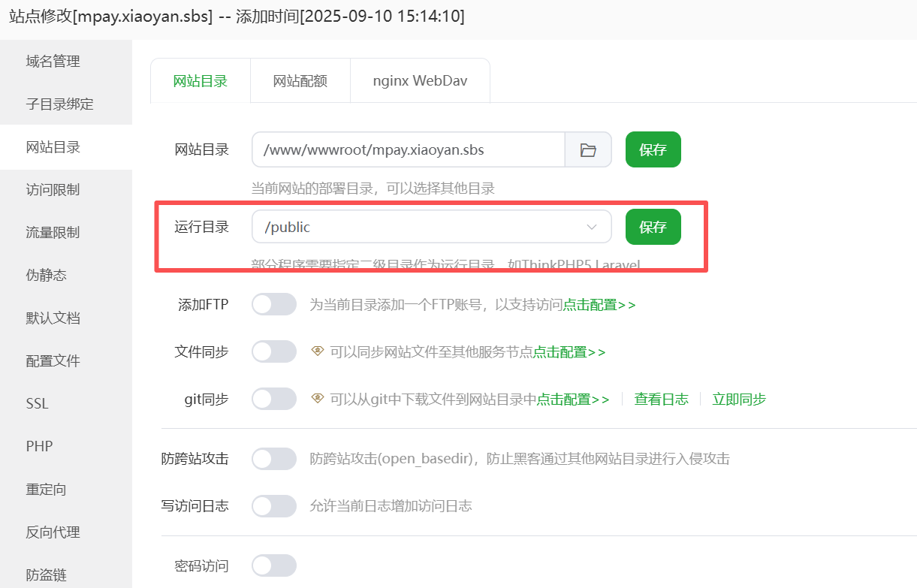The image size is (917, 588).
Task: Open 查看日志 link for git sync
Action: tap(661, 400)
